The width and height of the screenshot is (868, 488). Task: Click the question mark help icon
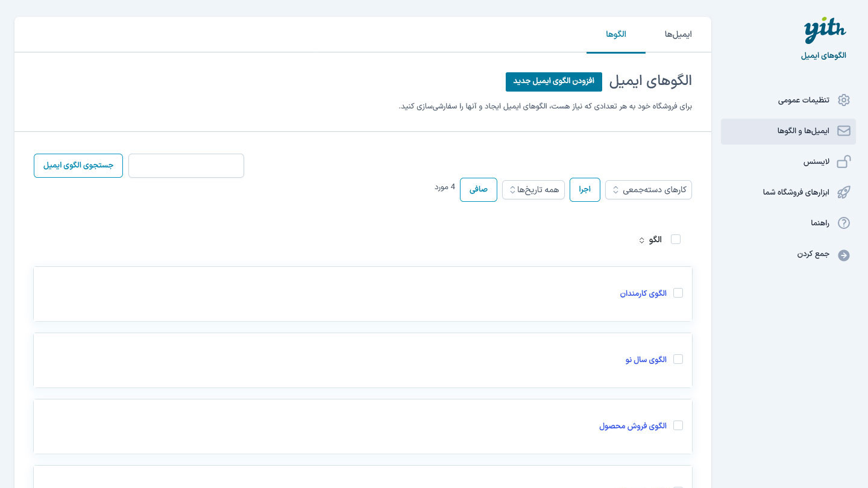(844, 223)
